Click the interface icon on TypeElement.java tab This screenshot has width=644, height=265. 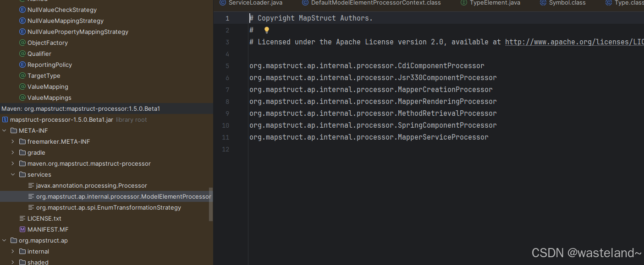coord(464,3)
